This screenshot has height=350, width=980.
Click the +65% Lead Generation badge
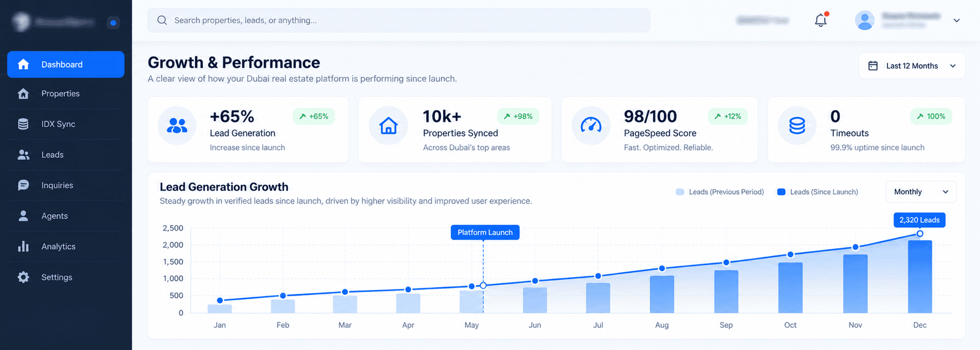[x=314, y=116]
